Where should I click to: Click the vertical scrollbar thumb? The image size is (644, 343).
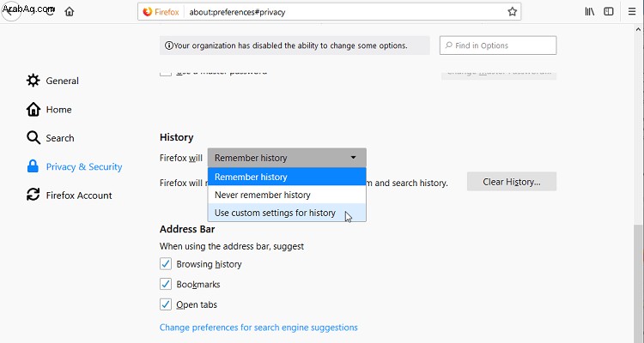tap(638, 283)
